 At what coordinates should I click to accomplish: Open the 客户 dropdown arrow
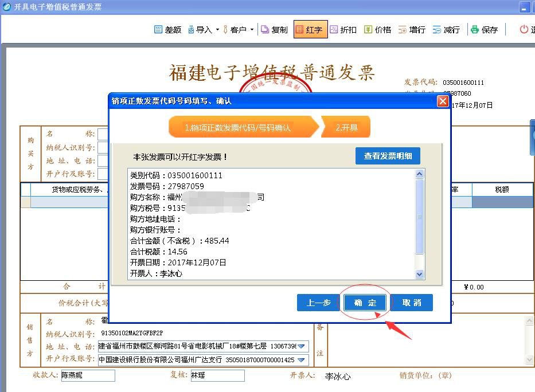pos(252,30)
